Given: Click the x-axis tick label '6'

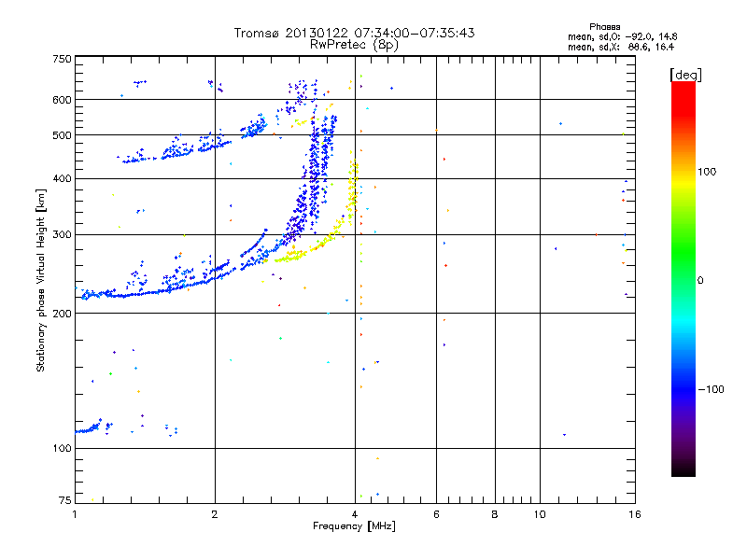Looking at the screenshot, I should 436,514.
